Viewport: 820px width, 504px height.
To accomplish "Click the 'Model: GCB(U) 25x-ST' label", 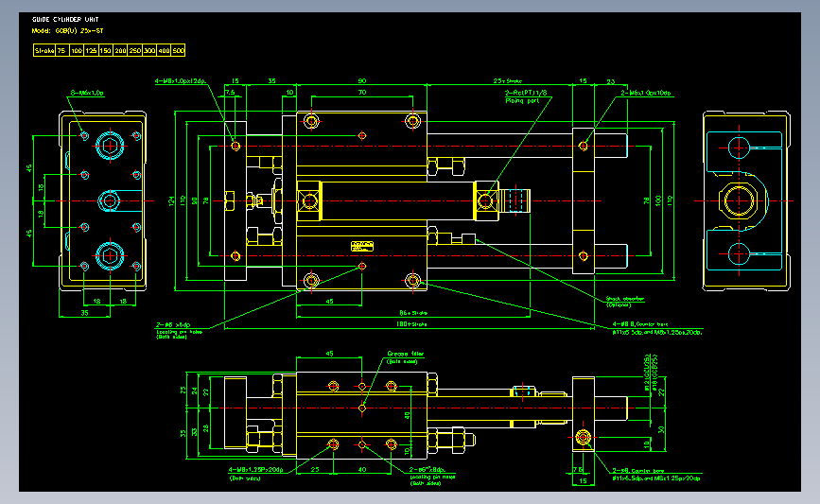I will (x=67, y=31).
